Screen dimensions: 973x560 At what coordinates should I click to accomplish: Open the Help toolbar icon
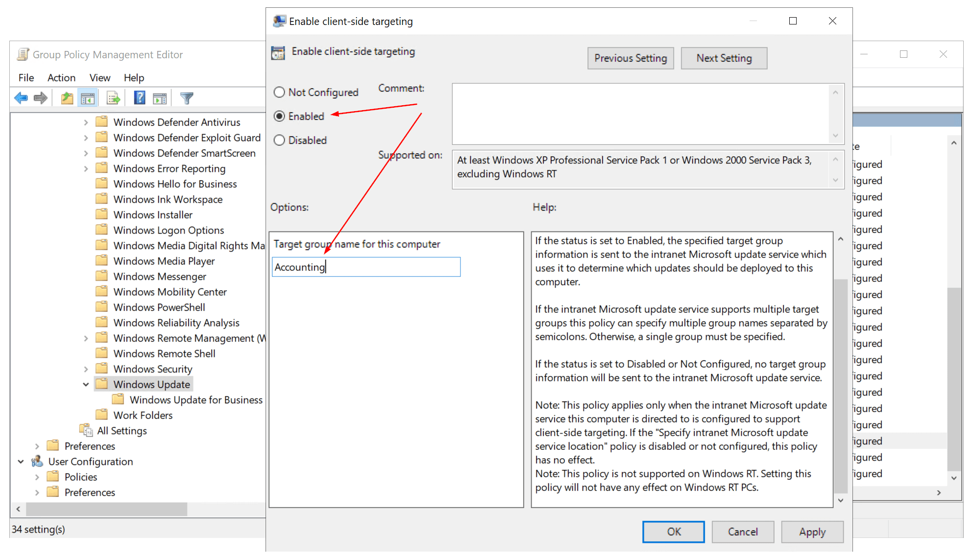pyautogui.click(x=140, y=98)
